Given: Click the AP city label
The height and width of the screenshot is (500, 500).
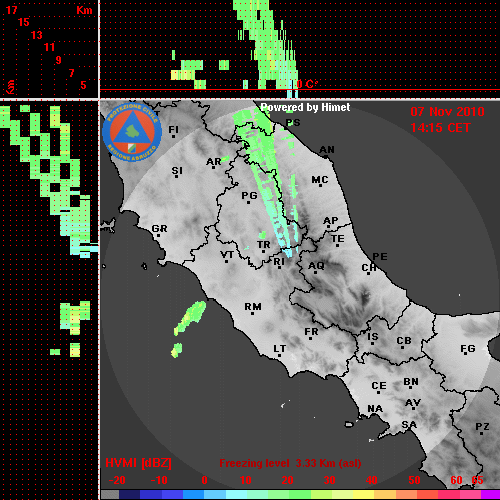Looking at the screenshot, I should [331, 221].
